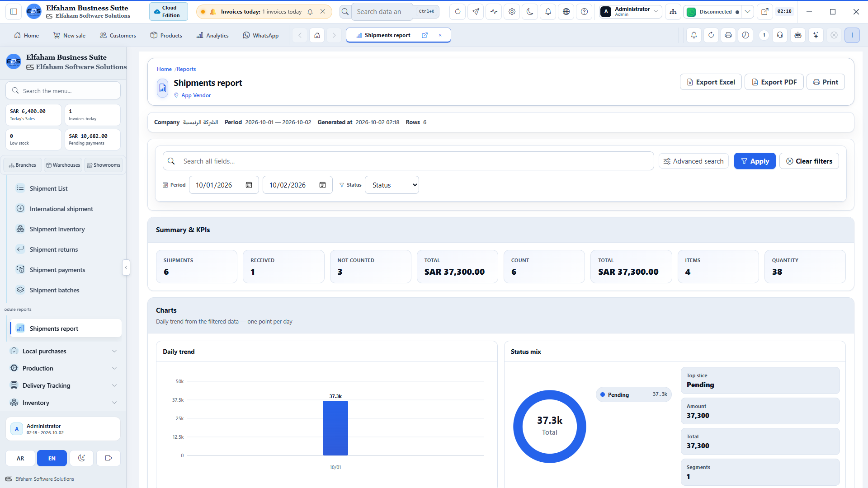Toggle theme icon in the sidebar footer
Image resolution: width=868 pixels, height=488 pixels.
point(81,458)
